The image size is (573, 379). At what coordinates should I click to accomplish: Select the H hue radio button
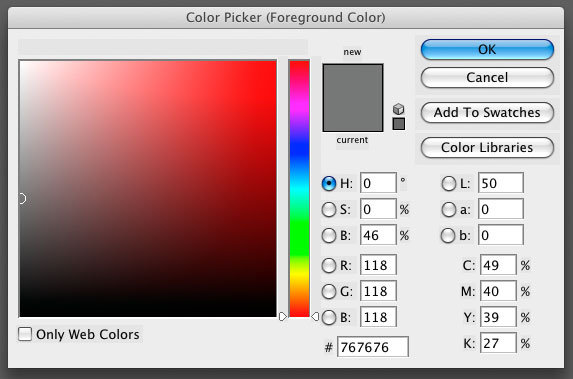pos(329,183)
